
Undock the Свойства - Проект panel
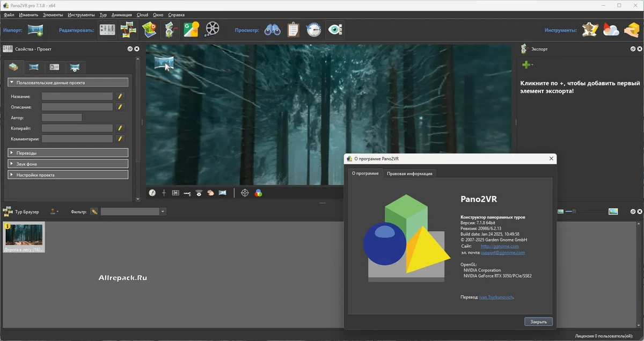coord(130,49)
